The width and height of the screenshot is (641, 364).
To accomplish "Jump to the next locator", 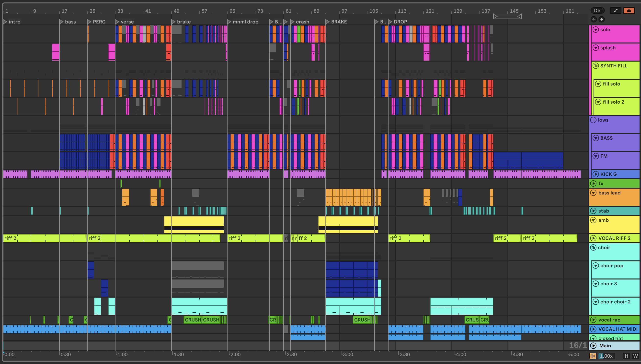I will pyautogui.click(x=601, y=19).
